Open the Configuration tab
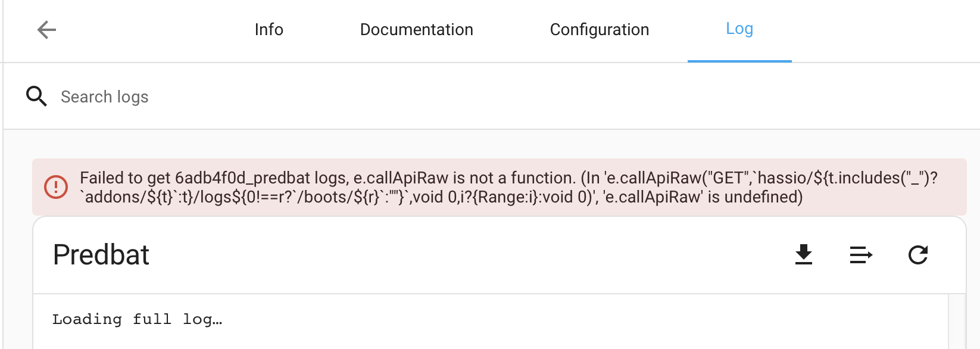 [x=600, y=30]
